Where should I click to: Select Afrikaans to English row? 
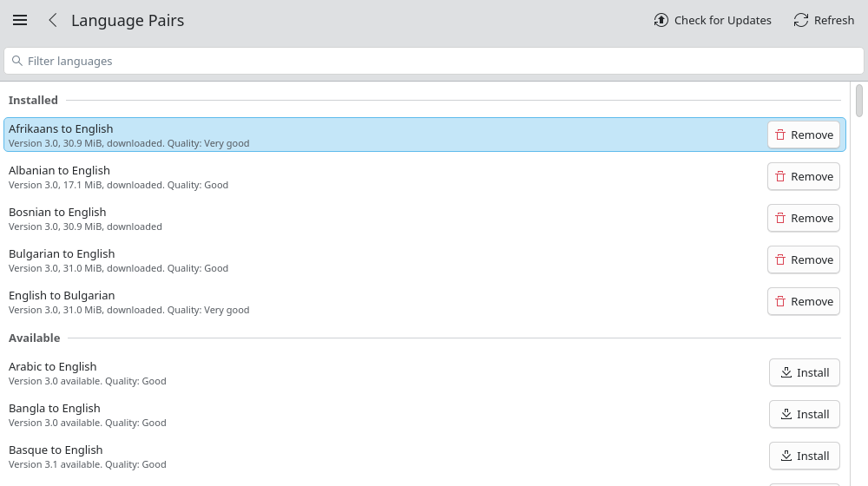click(x=424, y=135)
